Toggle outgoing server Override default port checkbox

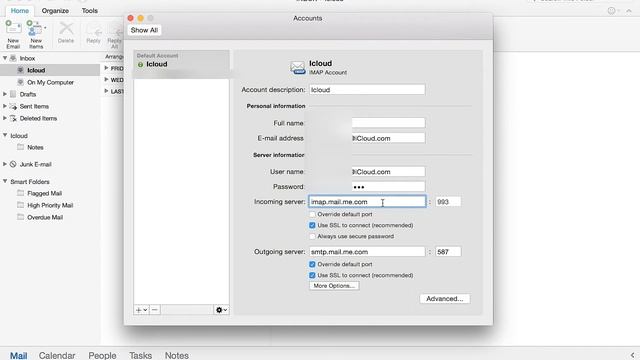click(x=312, y=264)
